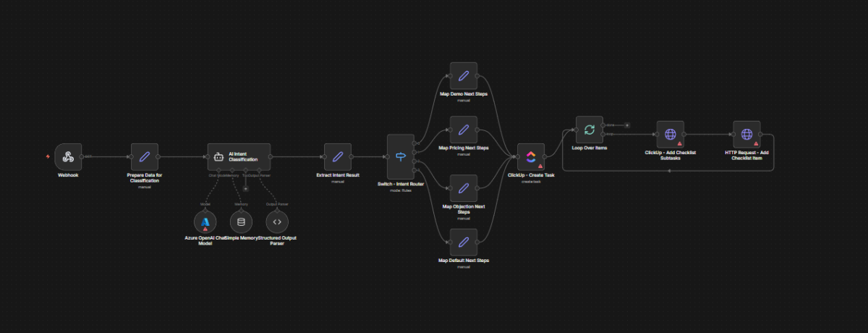This screenshot has height=333, width=868.
Task: Select the Map Default Next Steps node
Action: tap(464, 243)
